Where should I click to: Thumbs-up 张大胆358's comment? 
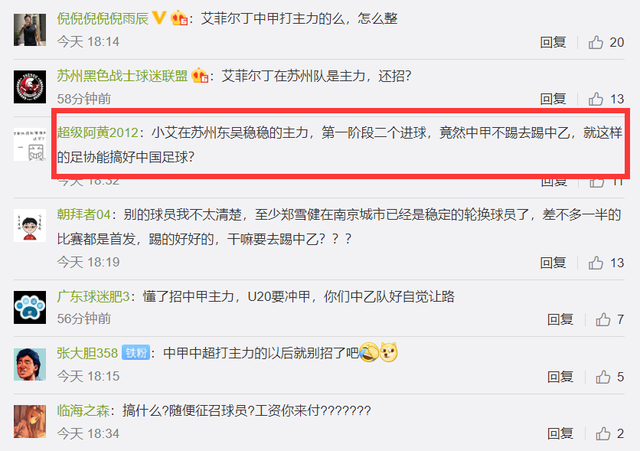[603, 377]
